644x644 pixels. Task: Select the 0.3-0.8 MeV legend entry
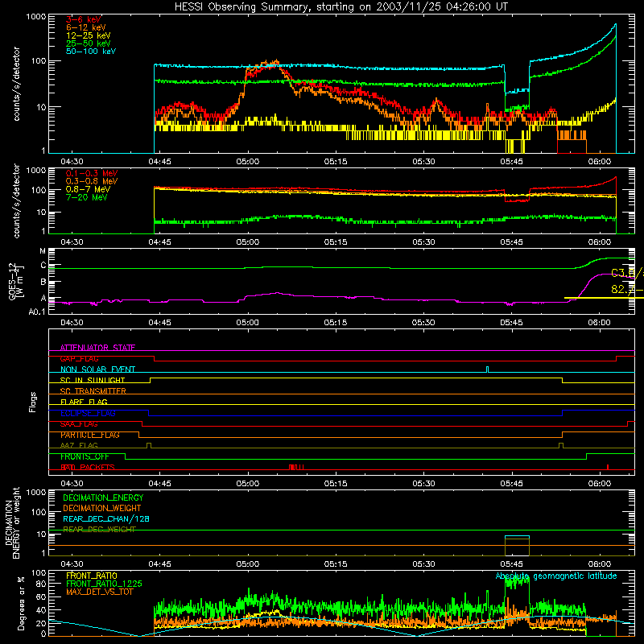(92, 182)
